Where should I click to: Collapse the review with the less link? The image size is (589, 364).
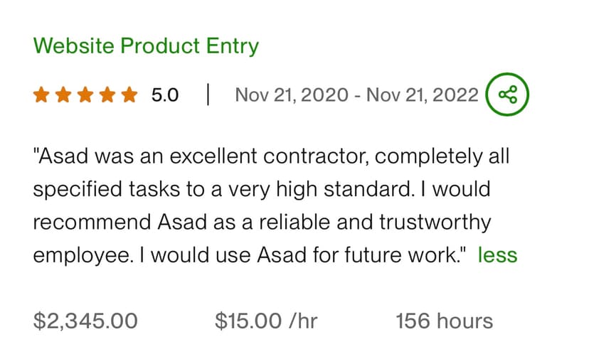pyautogui.click(x=497, y=255)
